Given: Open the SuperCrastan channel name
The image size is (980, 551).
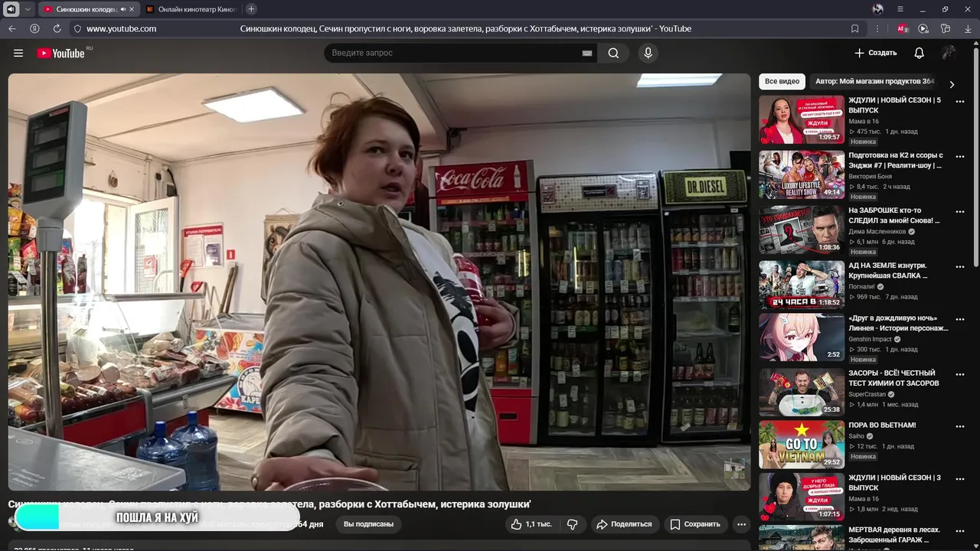Looking at the screenshot, I should click(x=867, y=394).
